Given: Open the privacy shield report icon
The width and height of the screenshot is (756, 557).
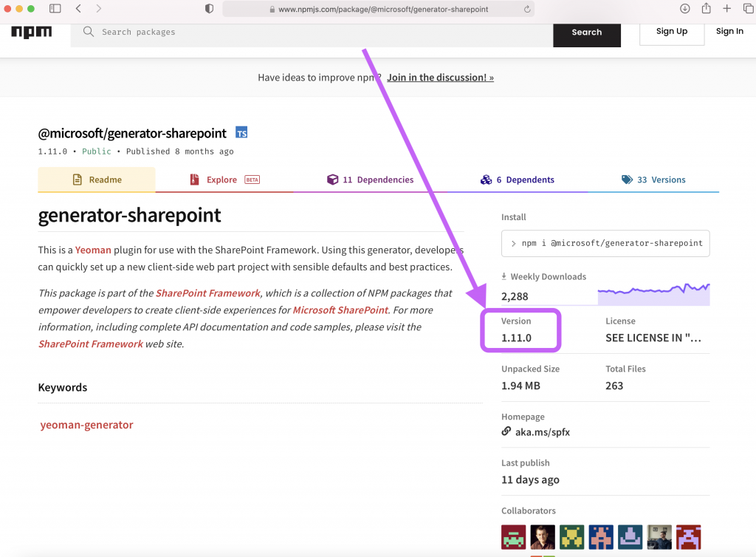Looking at the screenshot, I should (209, 9).
